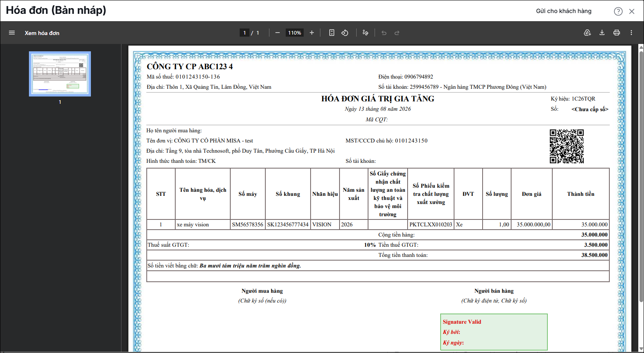
Task: Click the amount in words text
Action: pyautogui.click(x=250, y=265)
